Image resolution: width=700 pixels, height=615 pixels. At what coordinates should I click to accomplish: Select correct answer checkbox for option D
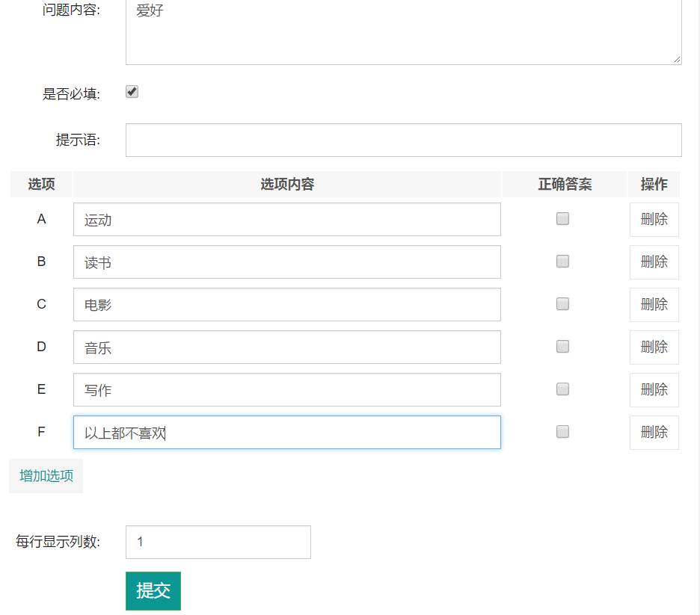coord(562,347)
